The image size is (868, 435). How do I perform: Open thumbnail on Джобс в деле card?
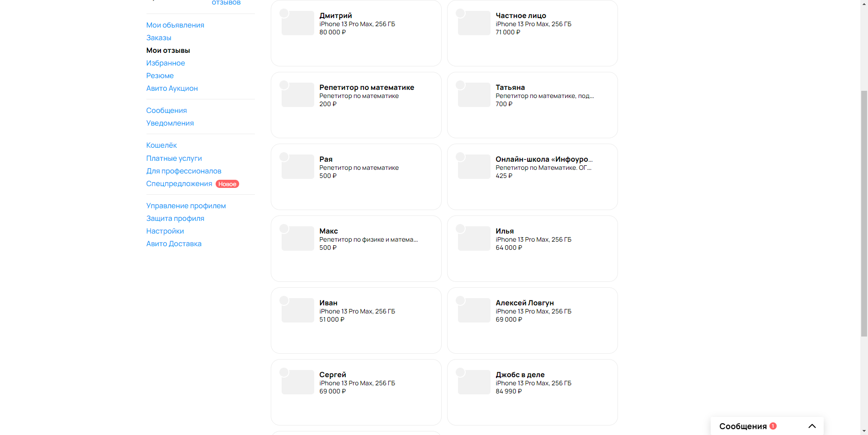[474, 382]
